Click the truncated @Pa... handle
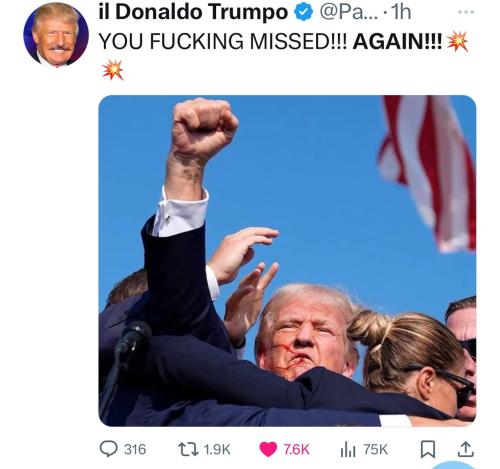Screen dimensions: 500x469 pyautogui.click(x=349, y=12)
